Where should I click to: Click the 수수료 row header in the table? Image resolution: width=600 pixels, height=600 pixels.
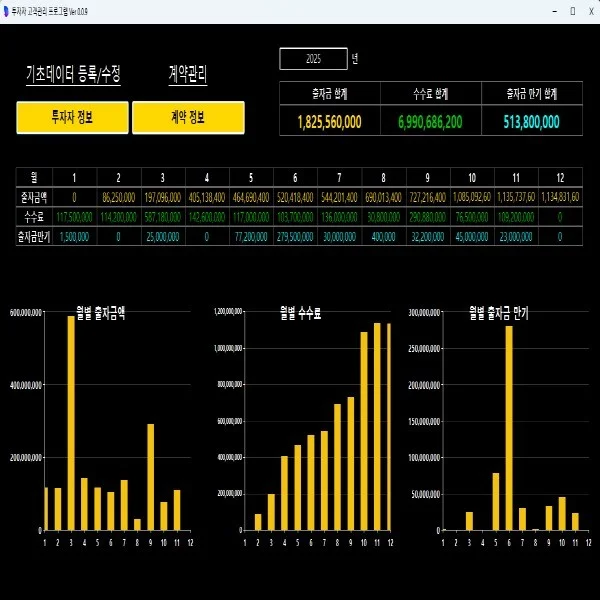(34, 216)
